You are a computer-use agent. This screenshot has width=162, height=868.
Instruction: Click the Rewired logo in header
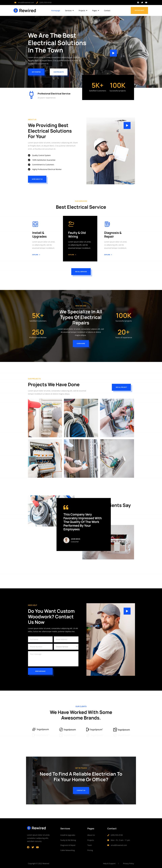pyautogui.click(x=25, y=10)
